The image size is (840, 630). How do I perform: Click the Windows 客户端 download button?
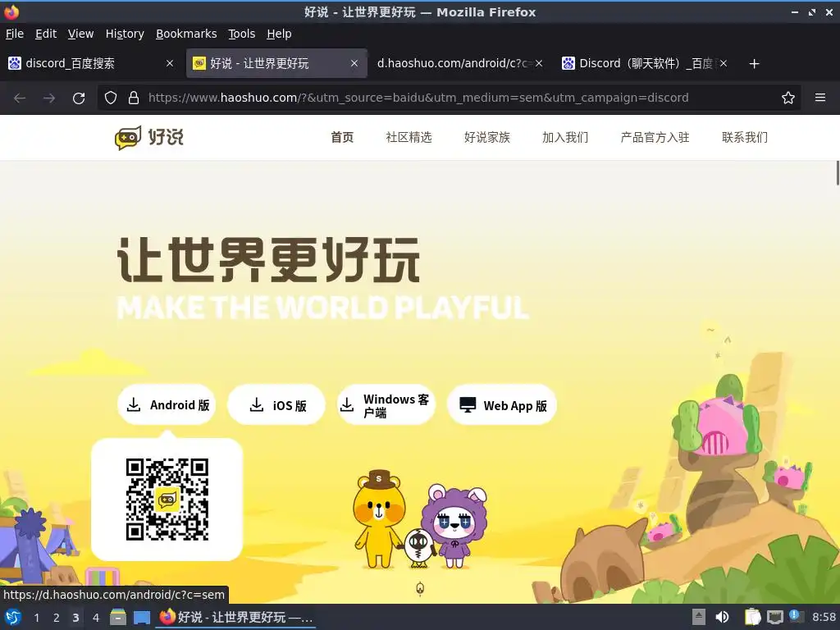(x=386, y=404)
